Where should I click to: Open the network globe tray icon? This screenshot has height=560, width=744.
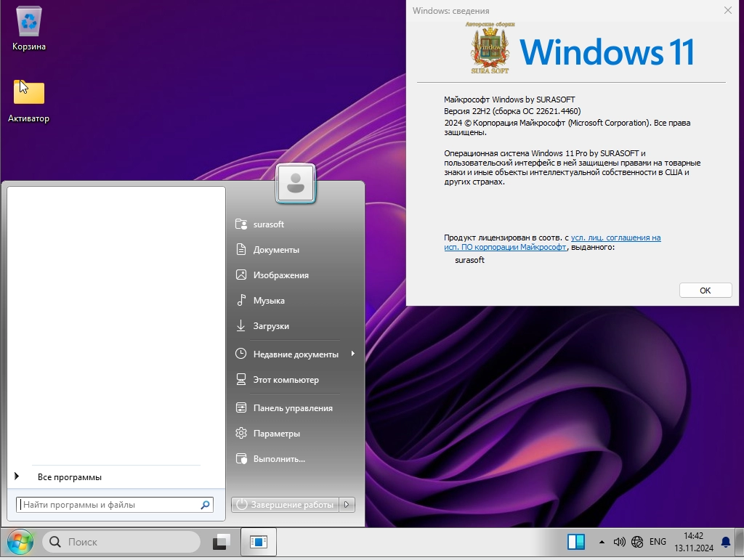coord(637,542)
